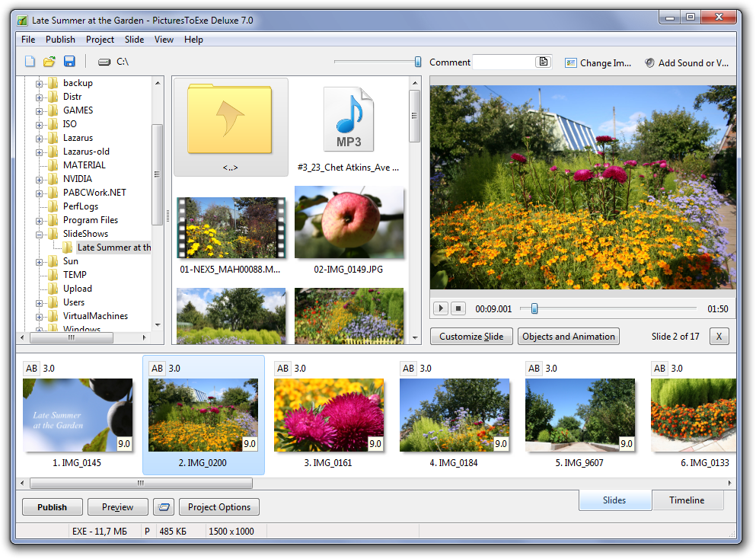
Task: Select the 02-IMG_0149.JPG apple image
Action: coord(349,222)
